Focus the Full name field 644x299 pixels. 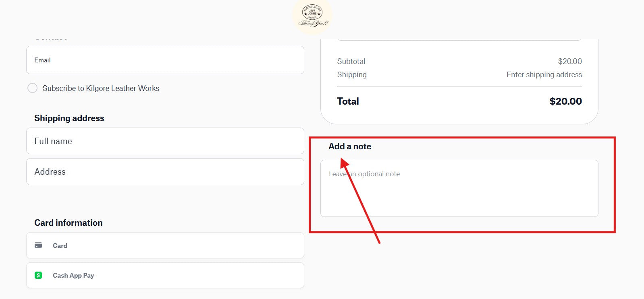[165, 141]
